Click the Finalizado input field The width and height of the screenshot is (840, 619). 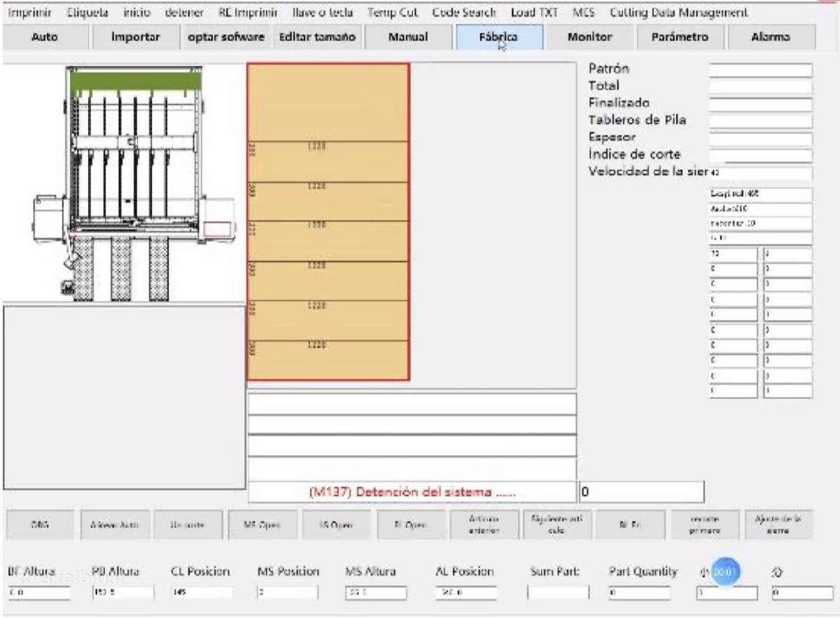760,104
